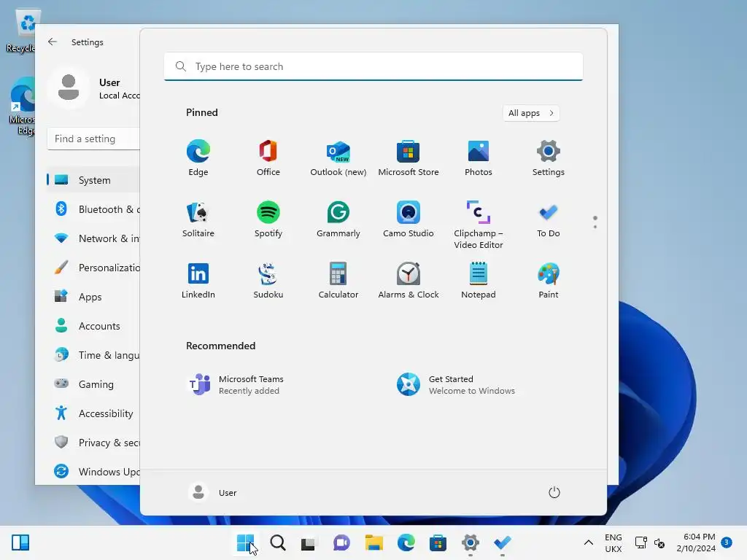Open Camo Studio app
The height and width of the screenshot is (560, 747).
coord(409,219)
